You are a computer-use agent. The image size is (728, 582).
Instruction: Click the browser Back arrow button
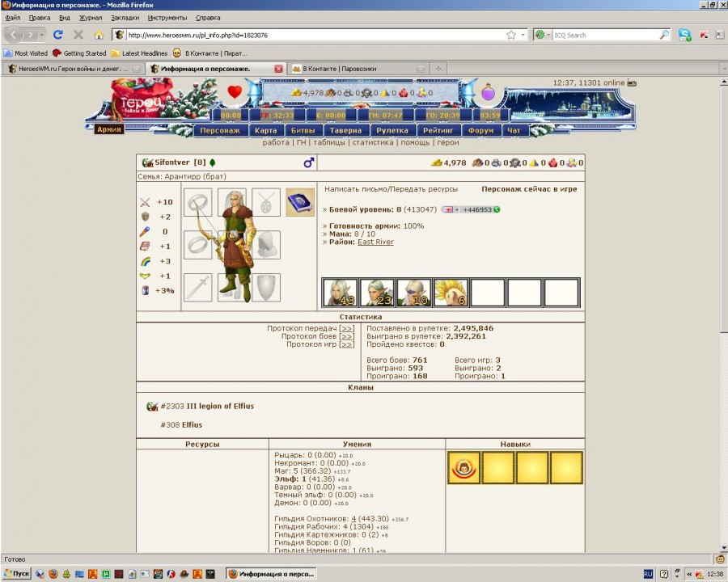click(x=14, y=35)
